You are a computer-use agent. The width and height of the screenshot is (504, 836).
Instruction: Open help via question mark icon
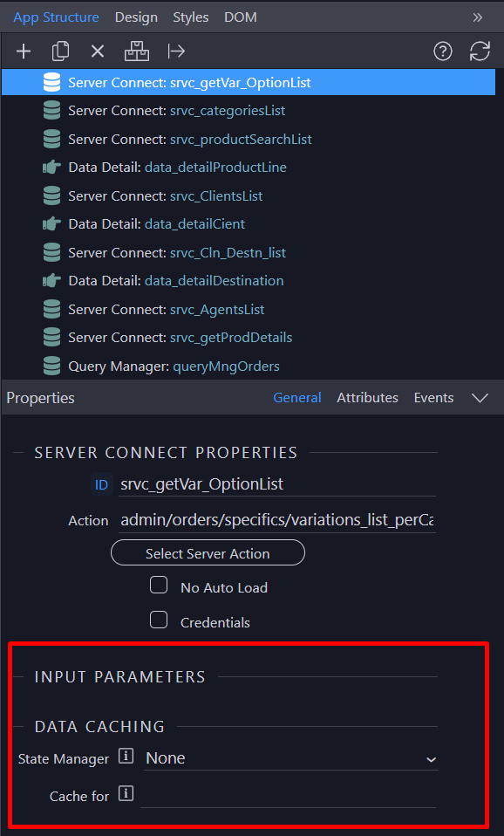pyautogui.click(x=443, y=51)
